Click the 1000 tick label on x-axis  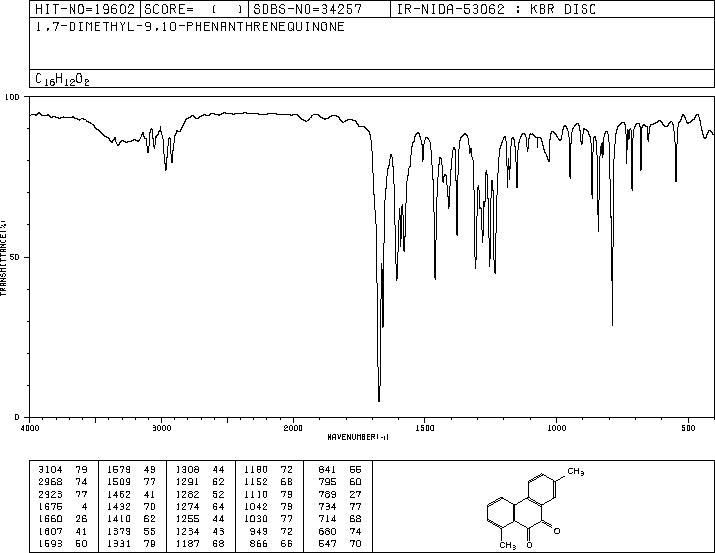point(557,428)
